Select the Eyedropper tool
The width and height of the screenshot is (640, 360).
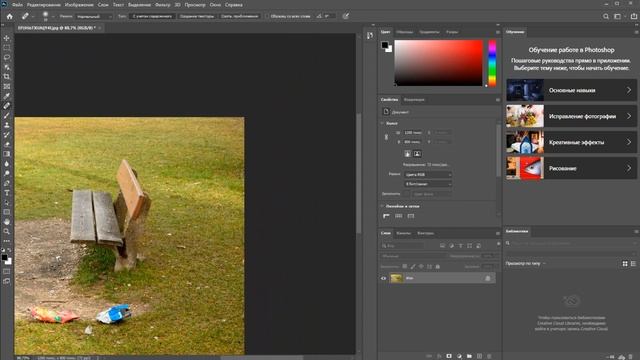(7, 96)
